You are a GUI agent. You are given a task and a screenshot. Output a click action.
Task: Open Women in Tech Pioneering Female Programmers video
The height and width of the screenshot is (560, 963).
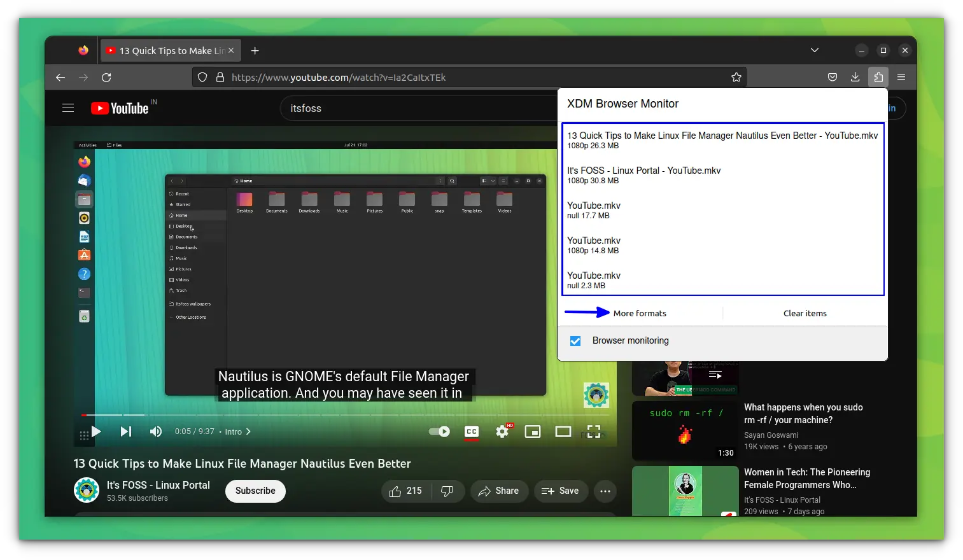(x=807, y=479)
